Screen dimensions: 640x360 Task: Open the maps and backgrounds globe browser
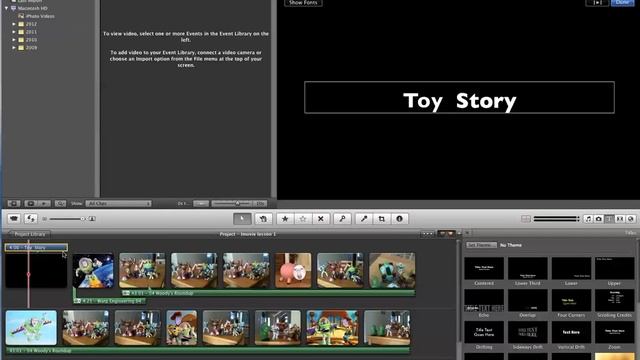tap(631, 219)
